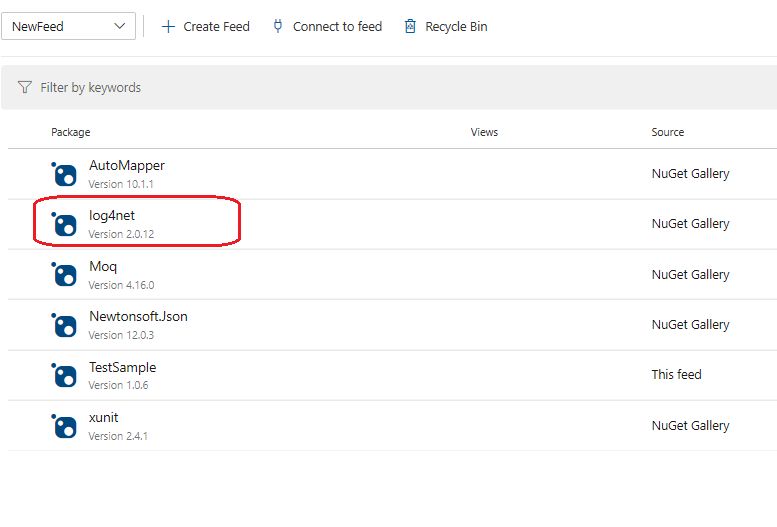Image resolution: width=777 pixels, height=527 pixels.
Task: Click the plug icon for Connect to feed
Action: (x=278, y=26)
